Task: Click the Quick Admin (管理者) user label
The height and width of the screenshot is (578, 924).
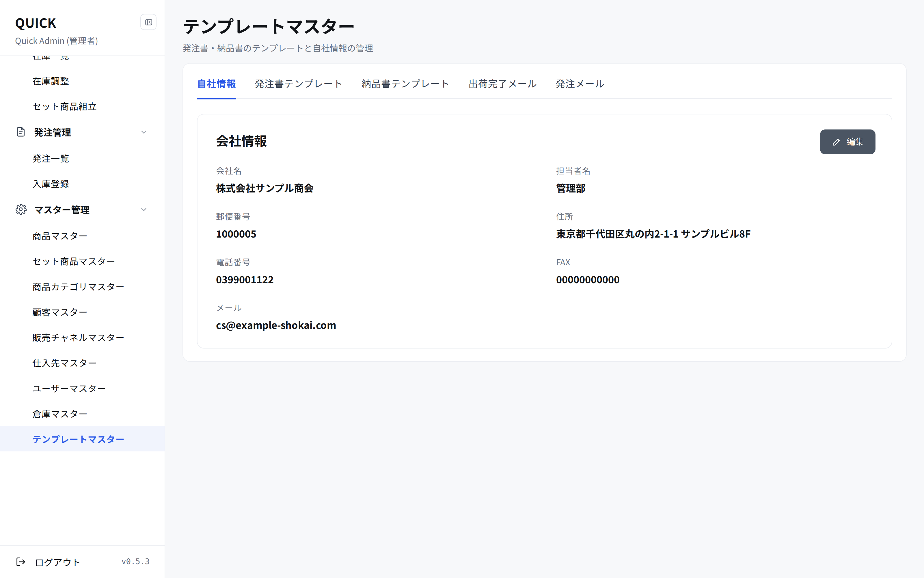Action: [x=57, y=41]
